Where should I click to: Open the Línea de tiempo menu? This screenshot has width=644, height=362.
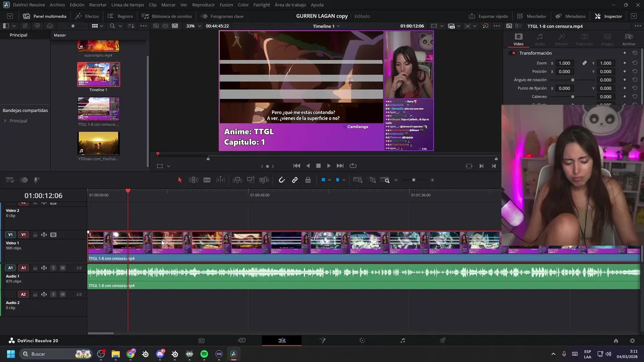[x=128, y=5]
